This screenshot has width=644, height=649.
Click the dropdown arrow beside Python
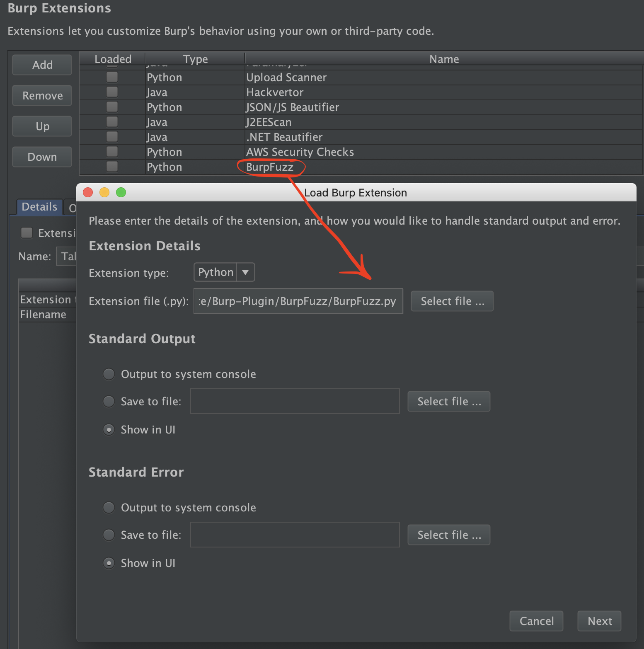pos(245,272)
